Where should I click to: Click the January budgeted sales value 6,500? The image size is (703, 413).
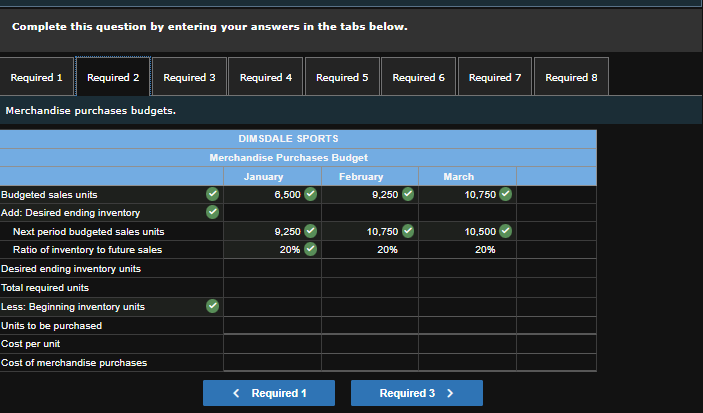[x=287, y=195]
